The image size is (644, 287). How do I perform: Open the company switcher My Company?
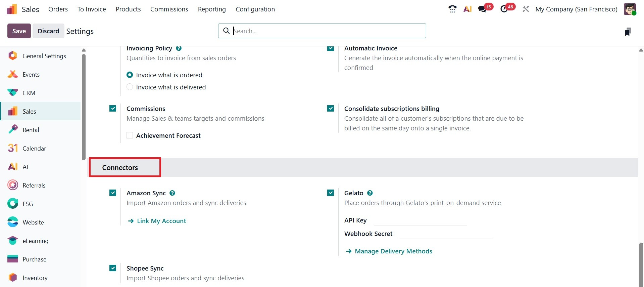pos(576,9)
